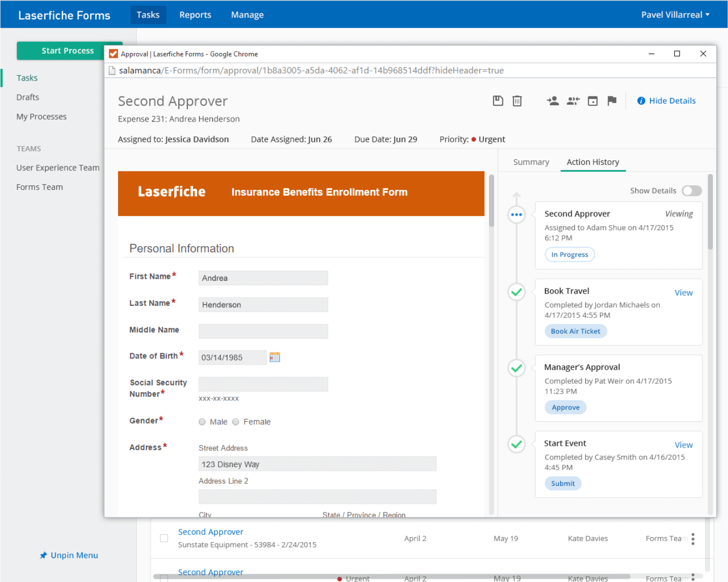This screenshot has height=582, width=728.
Task: Click the Chrome popup address bar URL
Action: click(x=311, y=70)
